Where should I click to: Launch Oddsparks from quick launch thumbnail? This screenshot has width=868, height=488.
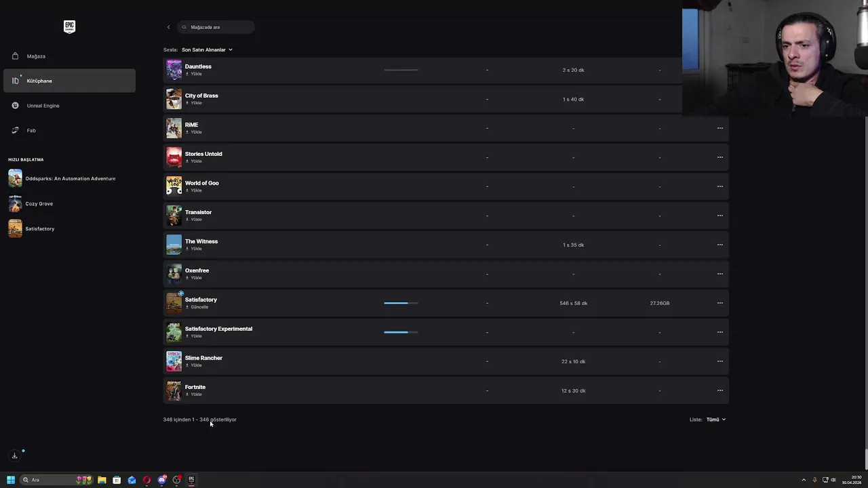point(15,178)
